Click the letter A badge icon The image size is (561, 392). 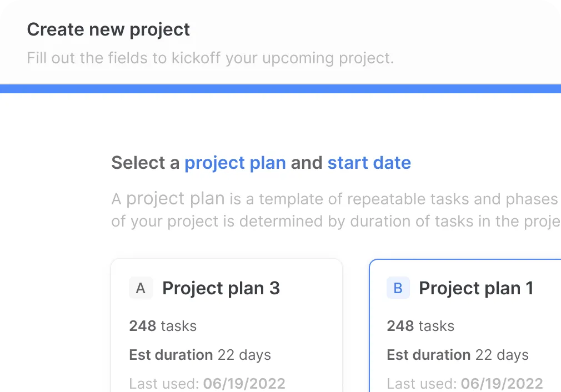pyautogui.click(x=141, y=289)
